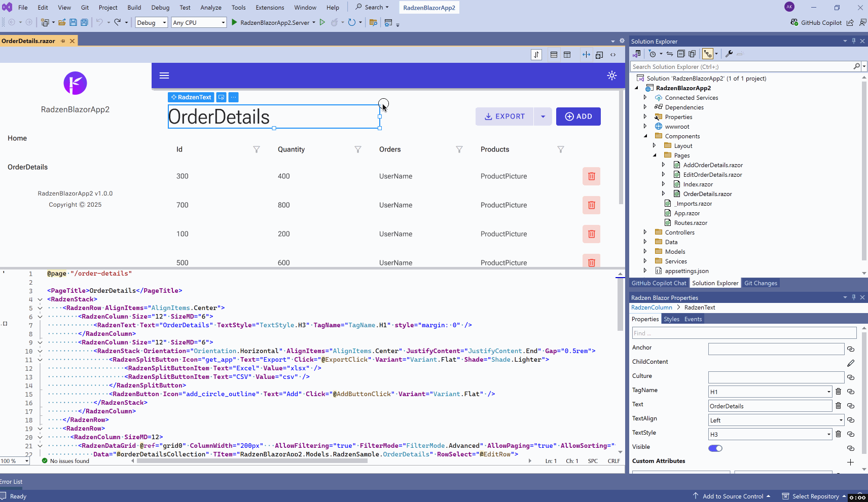
Task: Click the code view angle brackets icon
Action: 613,55
